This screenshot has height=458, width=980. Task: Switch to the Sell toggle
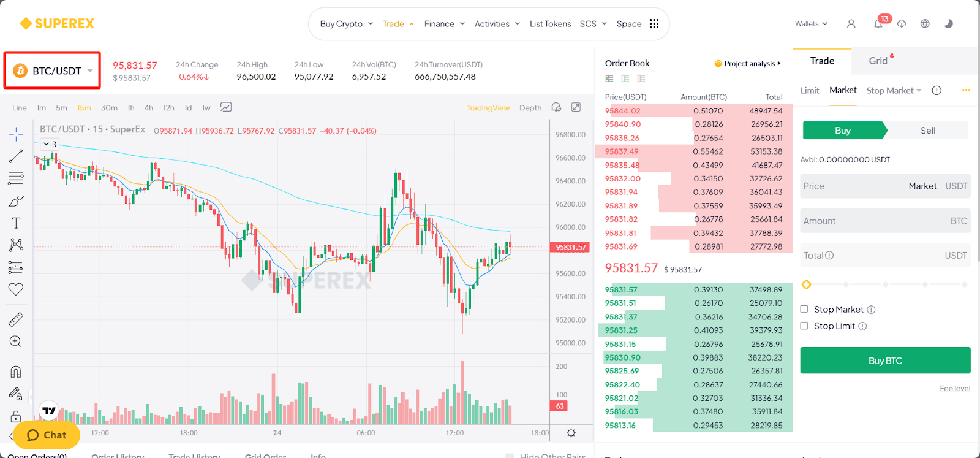pos(927,131)
